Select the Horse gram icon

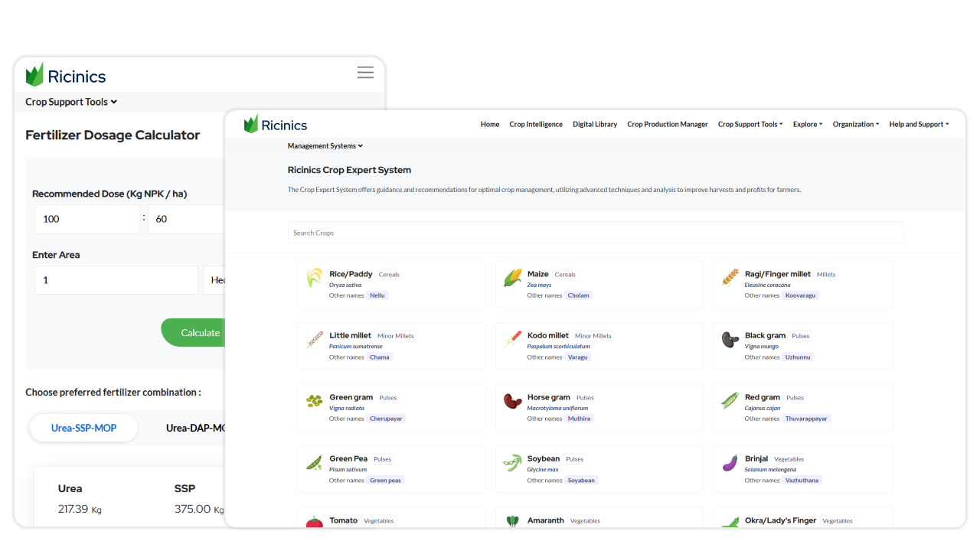[x=512, y=401]
